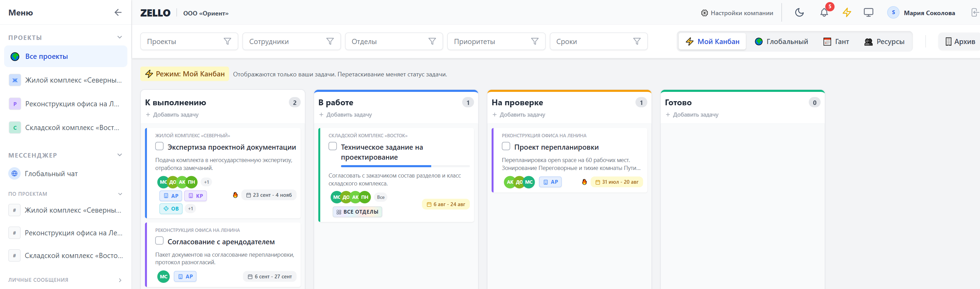Screen dimensions: 980x289
Task: Open the Гант view tab
Action: 836,42
